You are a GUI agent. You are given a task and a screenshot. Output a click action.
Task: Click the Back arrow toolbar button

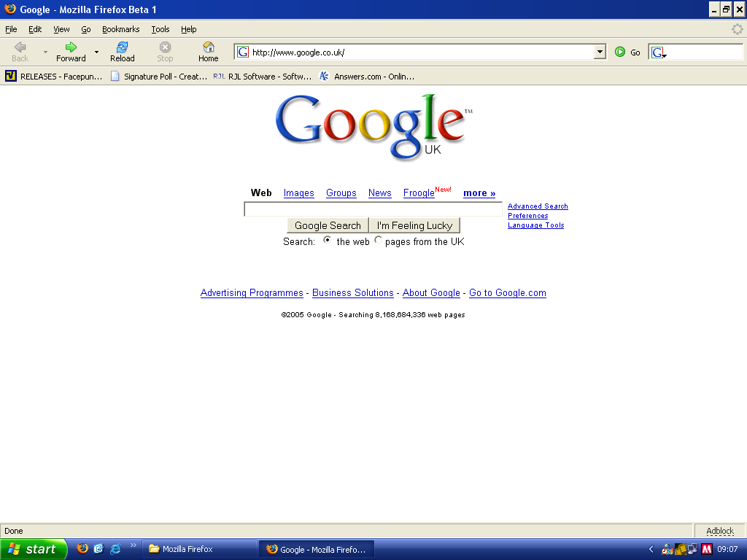tap(20, 52)
